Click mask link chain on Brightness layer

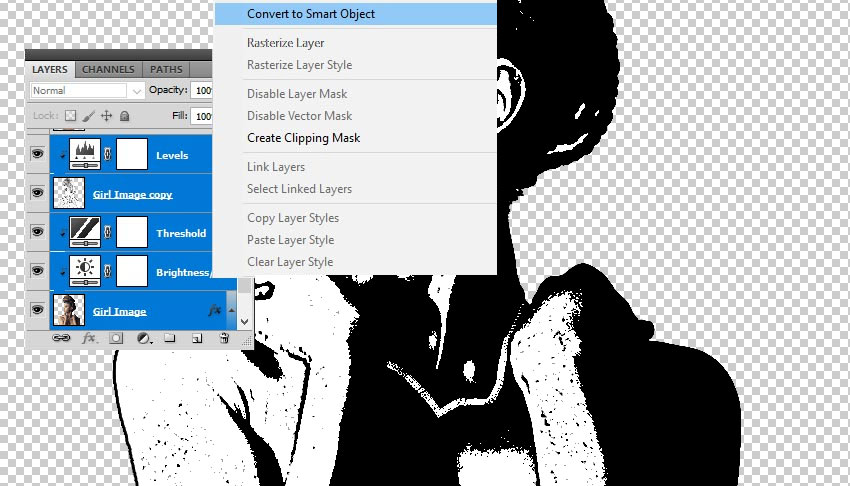107,271
